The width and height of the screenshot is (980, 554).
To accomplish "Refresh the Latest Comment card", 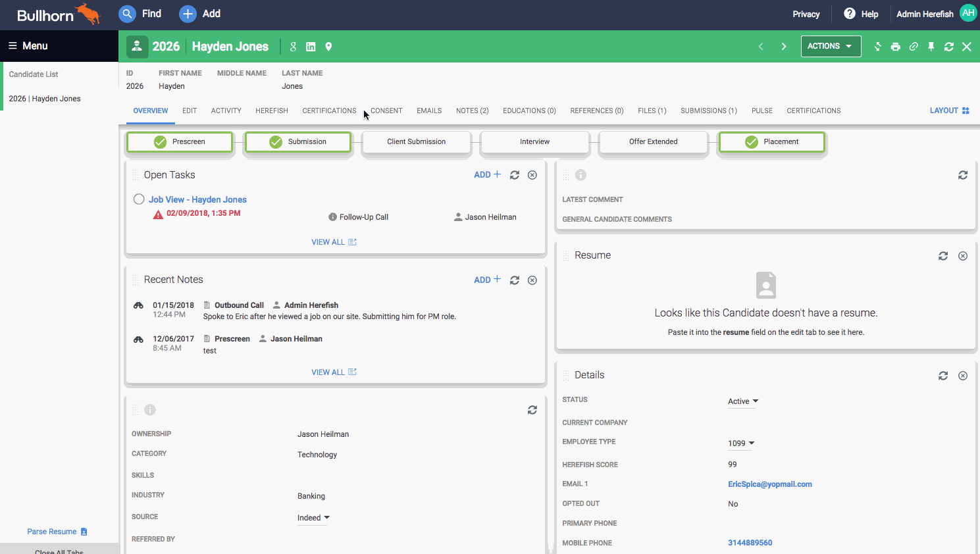I will pyautogui.click(x=963, y=175).
